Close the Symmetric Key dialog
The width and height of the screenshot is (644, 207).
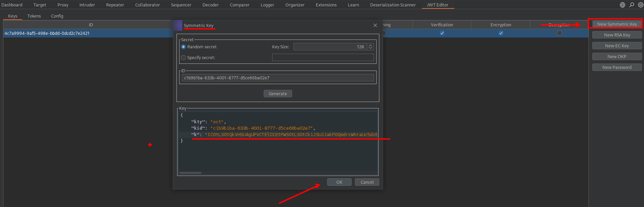pyautogui.click(x=375, y=25)
